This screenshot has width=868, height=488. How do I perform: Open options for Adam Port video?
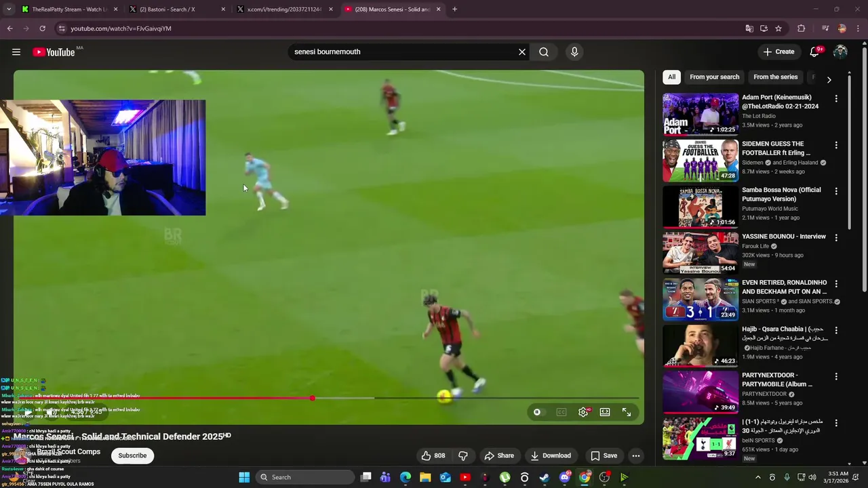[836, 99]
